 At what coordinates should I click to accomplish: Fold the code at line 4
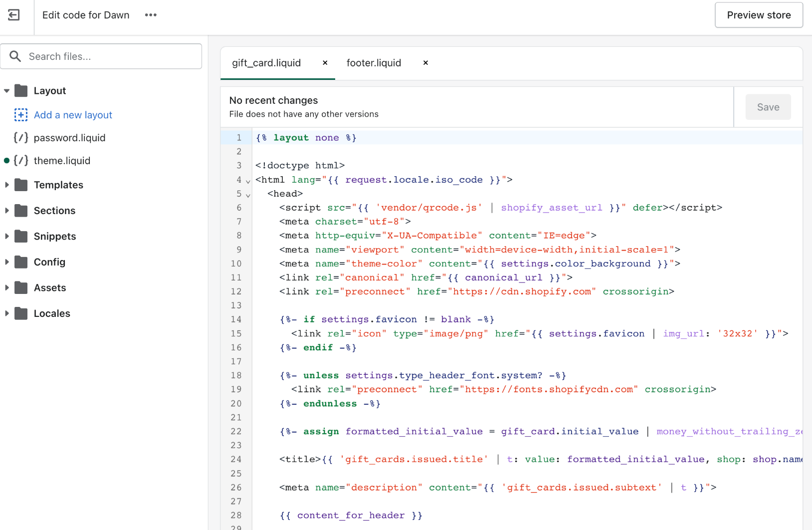[x=248, y=182]
